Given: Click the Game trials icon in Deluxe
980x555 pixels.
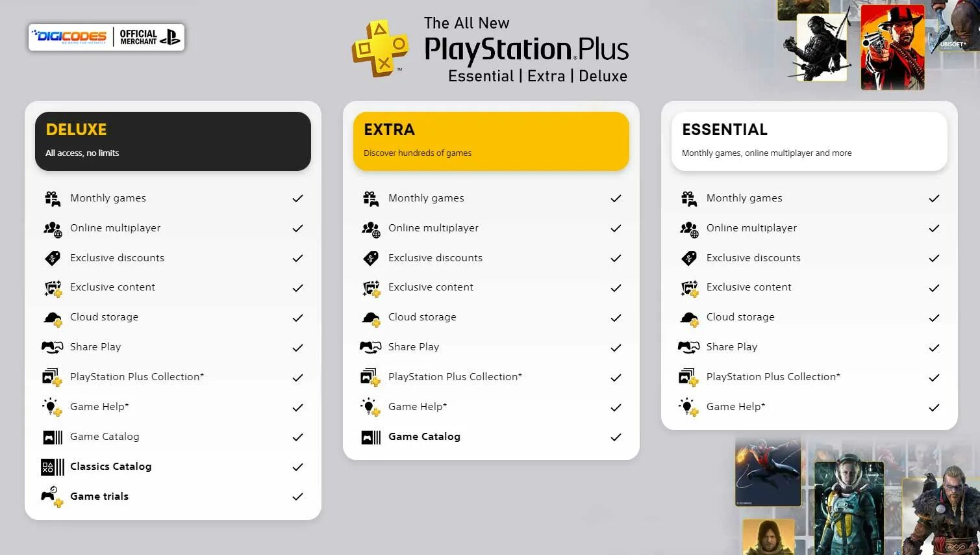Looking at the screenshot, I should click(x=53, y=497).
